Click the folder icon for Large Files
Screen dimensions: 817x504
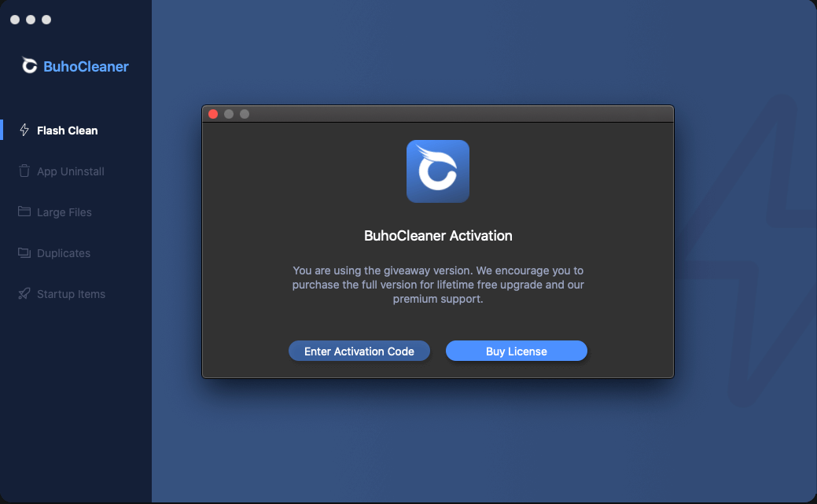24,211
